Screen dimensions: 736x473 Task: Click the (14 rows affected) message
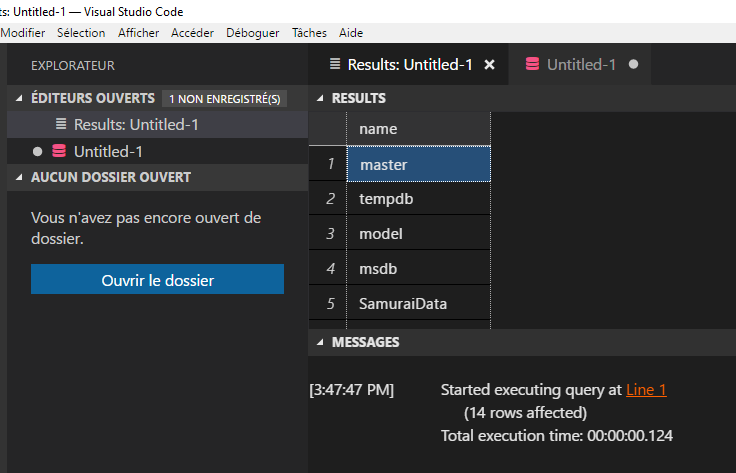[525, 412]
